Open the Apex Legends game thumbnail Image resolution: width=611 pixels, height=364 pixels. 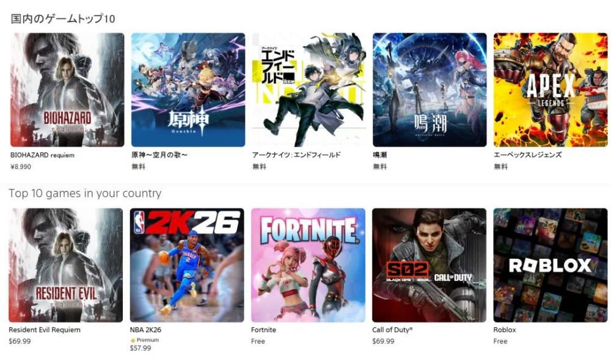point(551,90)
